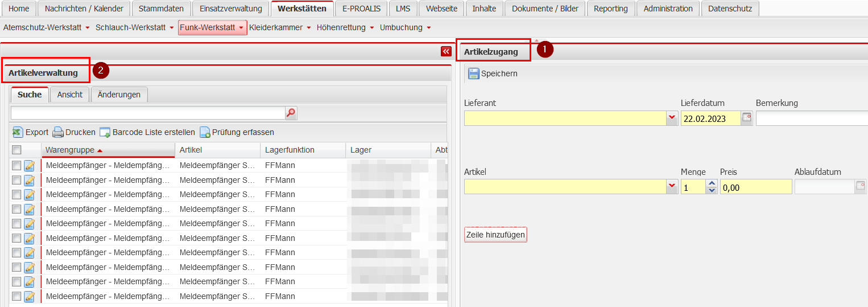Image resolution: width=868 pixels, height=307 pixels.
Task: Click the Speichern disk icon
Action: click(x=474, y=73)
